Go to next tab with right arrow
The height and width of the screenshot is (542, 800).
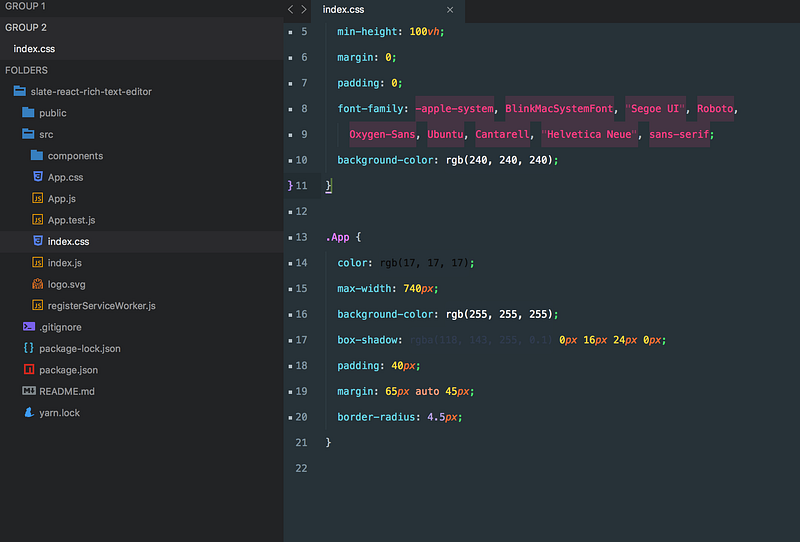tap(304, 10)
